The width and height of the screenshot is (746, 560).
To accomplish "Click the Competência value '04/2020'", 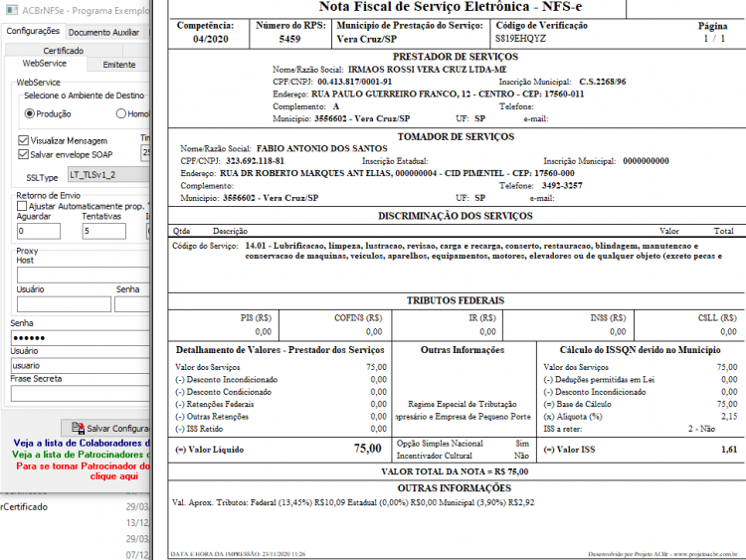I will 210,39.
